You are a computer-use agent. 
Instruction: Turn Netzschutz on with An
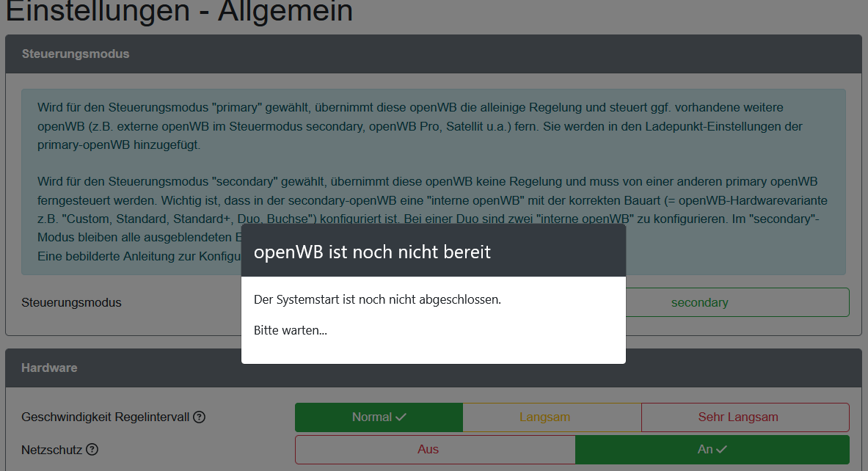point(712,450)
